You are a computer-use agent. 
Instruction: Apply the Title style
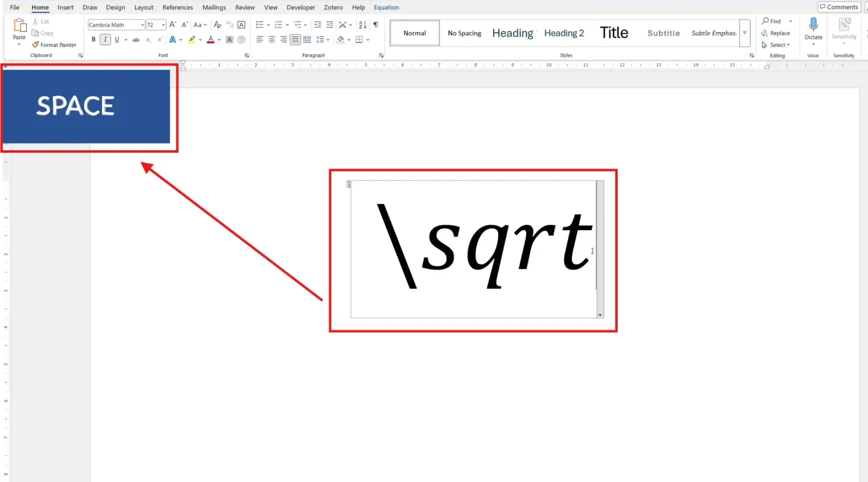pos(614,33)
